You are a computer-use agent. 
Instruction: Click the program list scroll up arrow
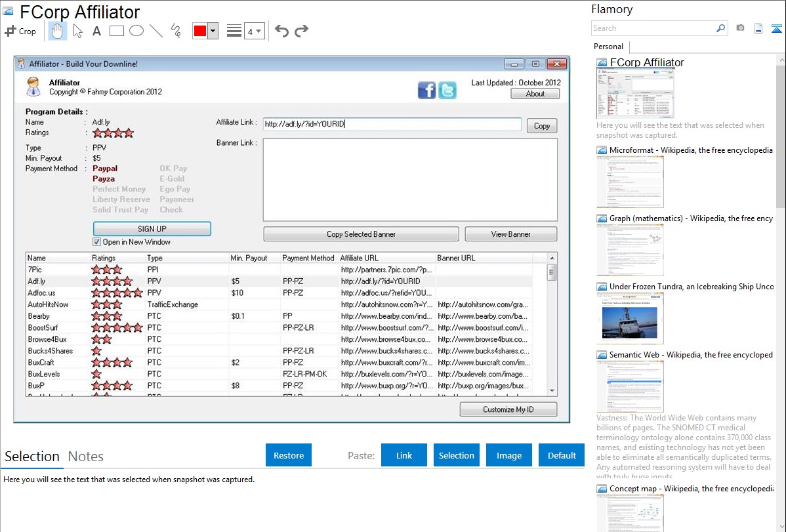point(552,258)
